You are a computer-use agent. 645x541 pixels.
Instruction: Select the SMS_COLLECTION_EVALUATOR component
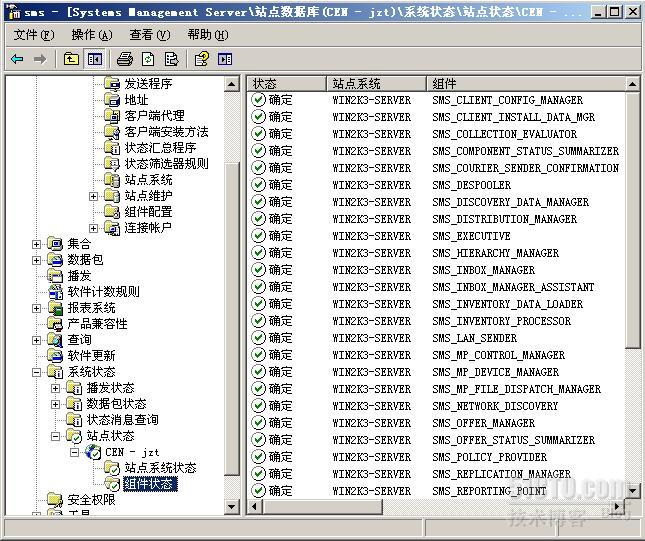(505, 135)
